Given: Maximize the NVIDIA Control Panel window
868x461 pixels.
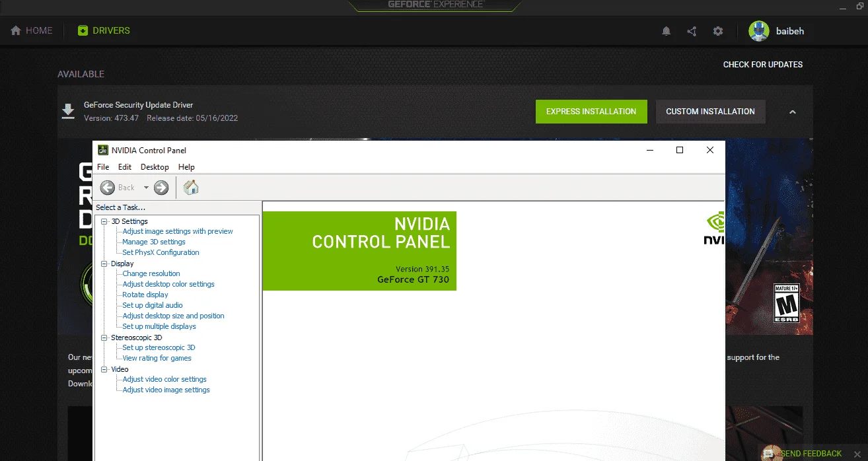Looking at the screenshot, I should (x=680, y=150).
